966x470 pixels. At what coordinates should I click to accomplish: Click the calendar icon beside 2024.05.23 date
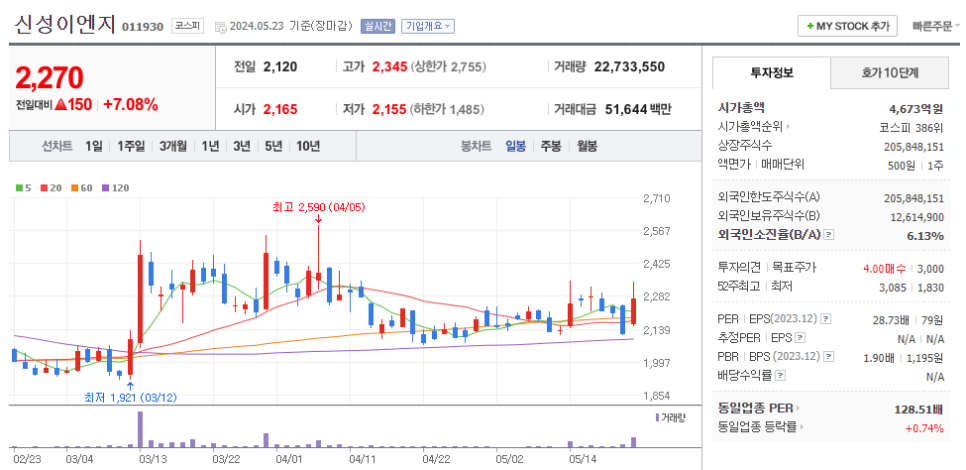[x=220, y=27]
